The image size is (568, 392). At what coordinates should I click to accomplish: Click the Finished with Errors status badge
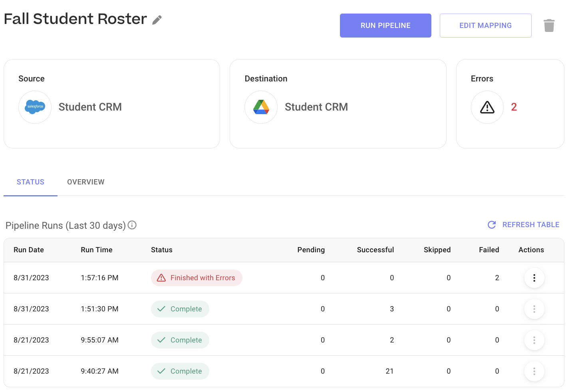pos(197,278)
